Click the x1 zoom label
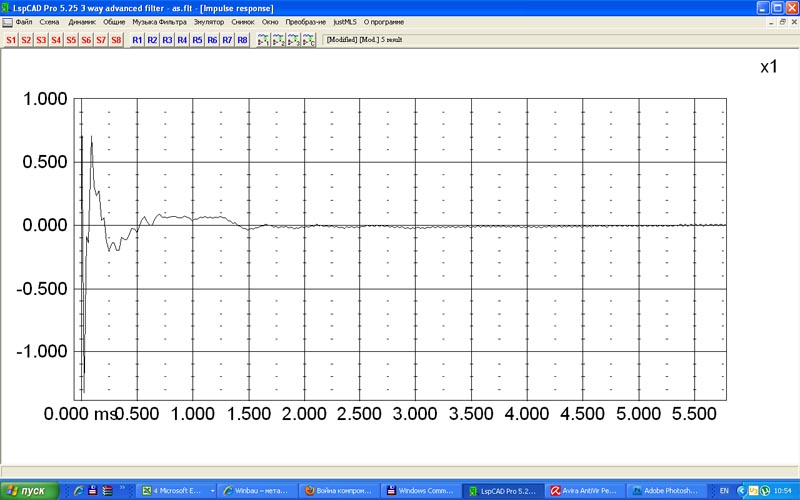The image size is (800, 500). tap(769, 67)
